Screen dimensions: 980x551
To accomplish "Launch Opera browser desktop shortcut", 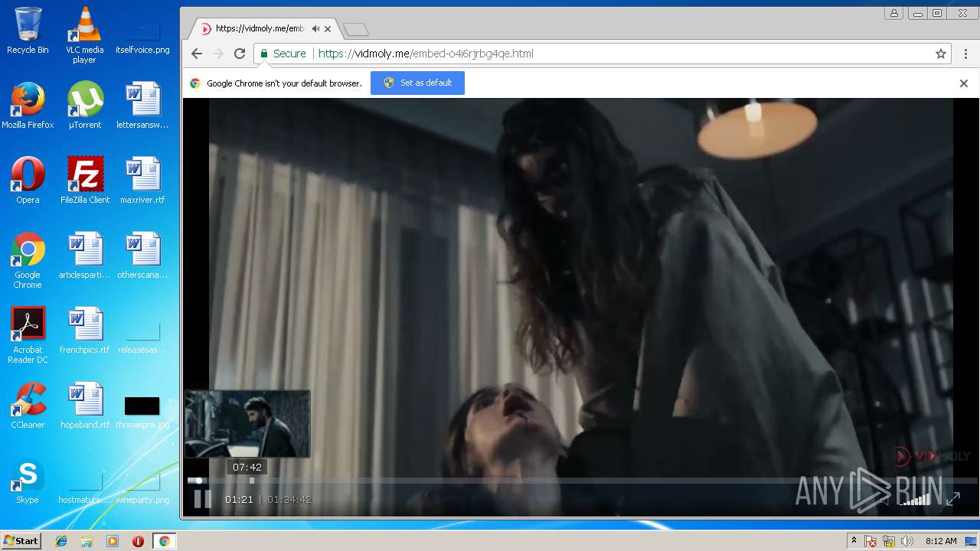I will coord(28,181).
